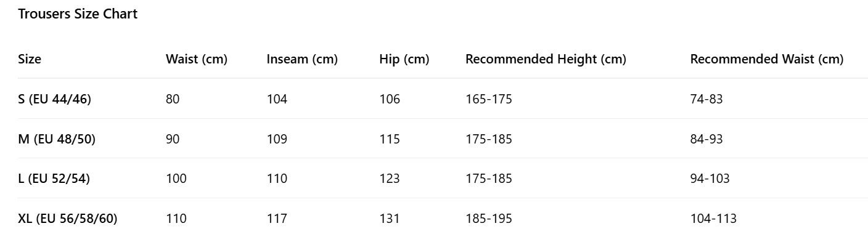Select the 104-113 waist range cell
Screen dimensions: 868x242
(713, 219)
